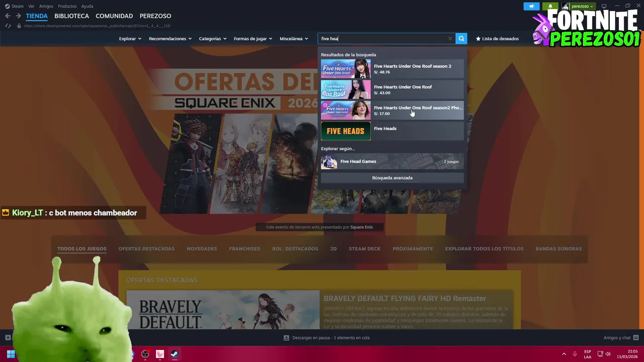Open the volume control in the tray
This screenshot has height=362, width=644.
point(608,354)
